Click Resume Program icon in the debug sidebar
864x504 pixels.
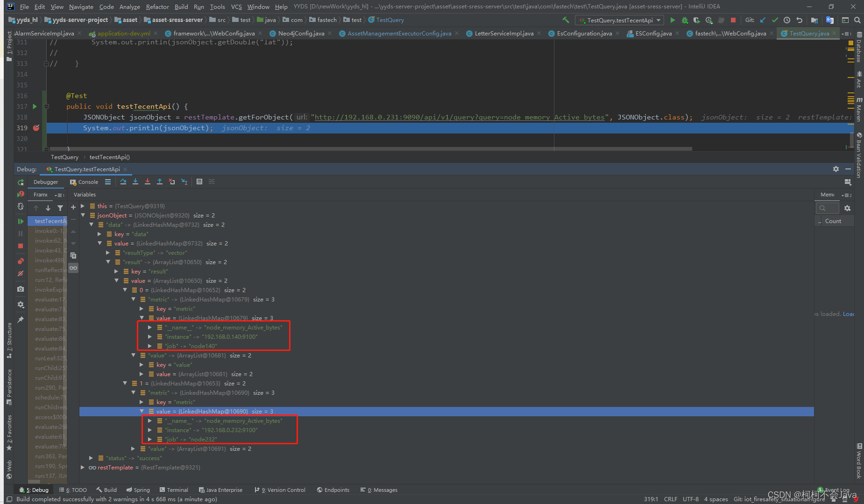[21, 221]
